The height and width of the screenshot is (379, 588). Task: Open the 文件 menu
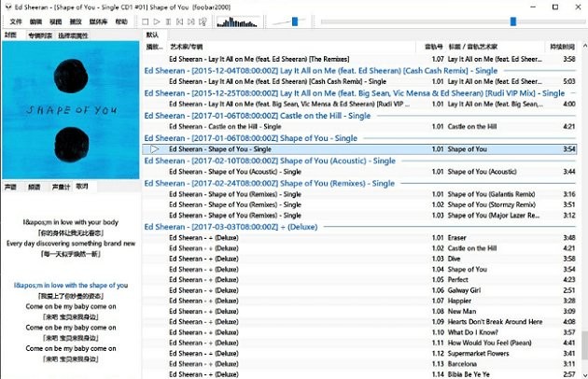click(15, 21)
